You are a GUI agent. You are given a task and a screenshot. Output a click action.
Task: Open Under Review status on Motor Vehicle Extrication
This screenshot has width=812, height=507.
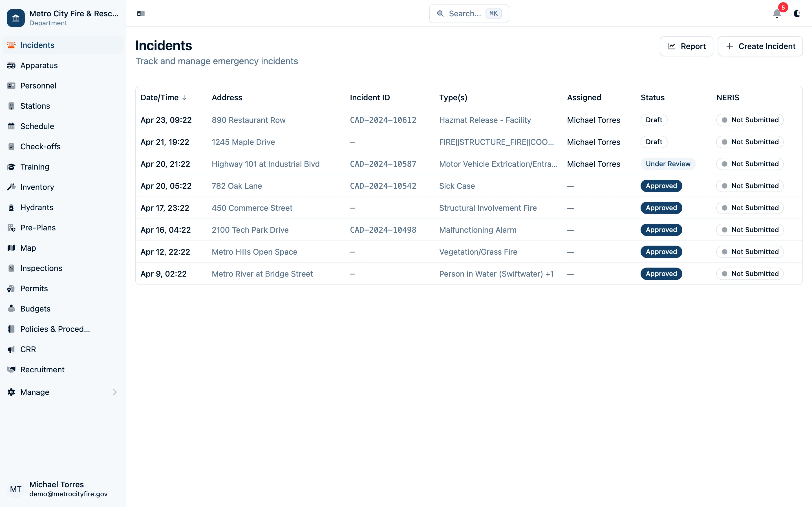(x=668, y=164)
